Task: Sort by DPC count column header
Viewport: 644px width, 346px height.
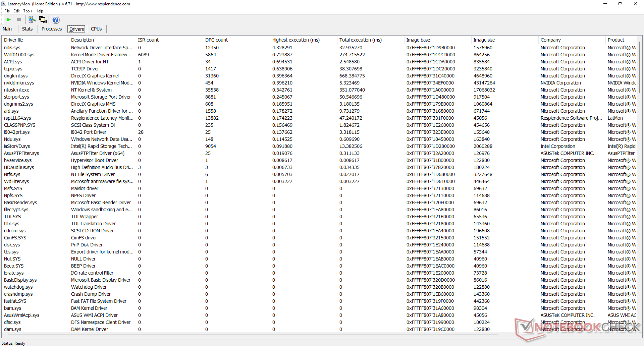Action: [236, 40]
